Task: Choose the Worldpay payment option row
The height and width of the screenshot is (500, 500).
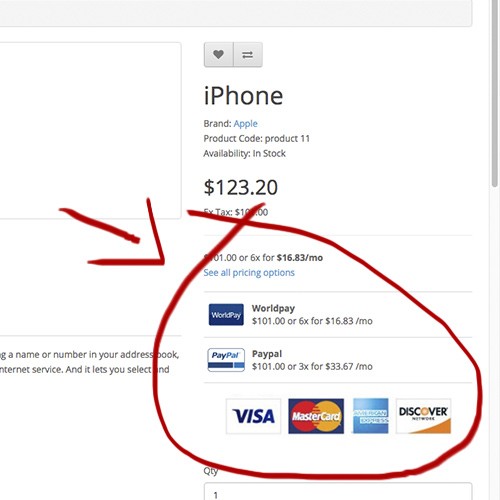Action: [x=338, y=315]
